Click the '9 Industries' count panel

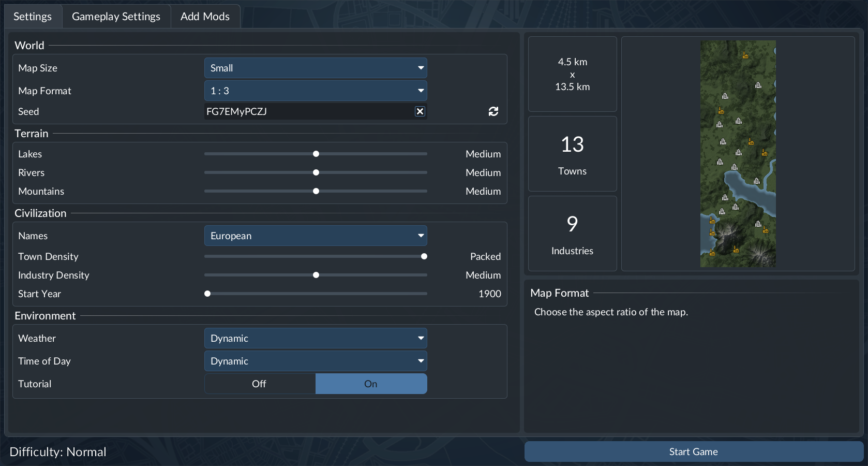coord(573,234)
